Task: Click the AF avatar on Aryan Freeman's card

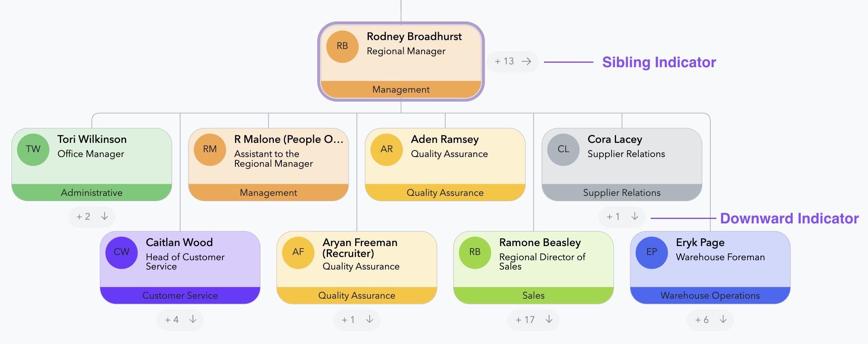Action: pyautogui.click(x=298, y=252)
